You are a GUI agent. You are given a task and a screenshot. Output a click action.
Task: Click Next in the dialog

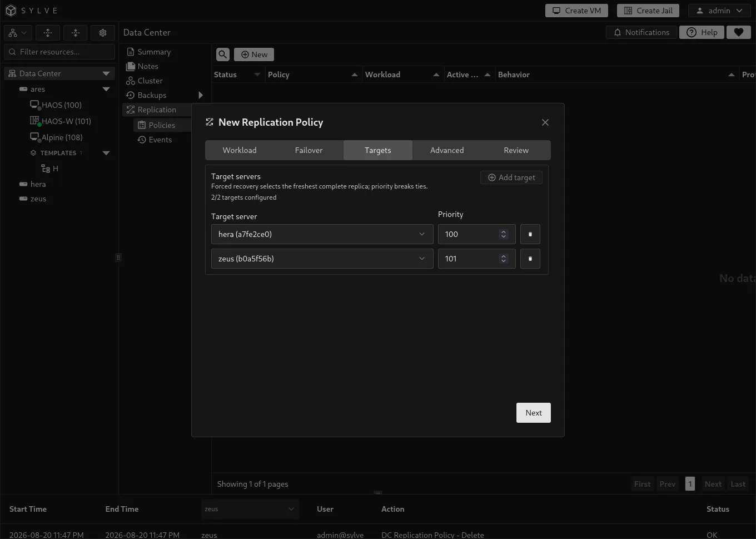[x=534, y=413]
